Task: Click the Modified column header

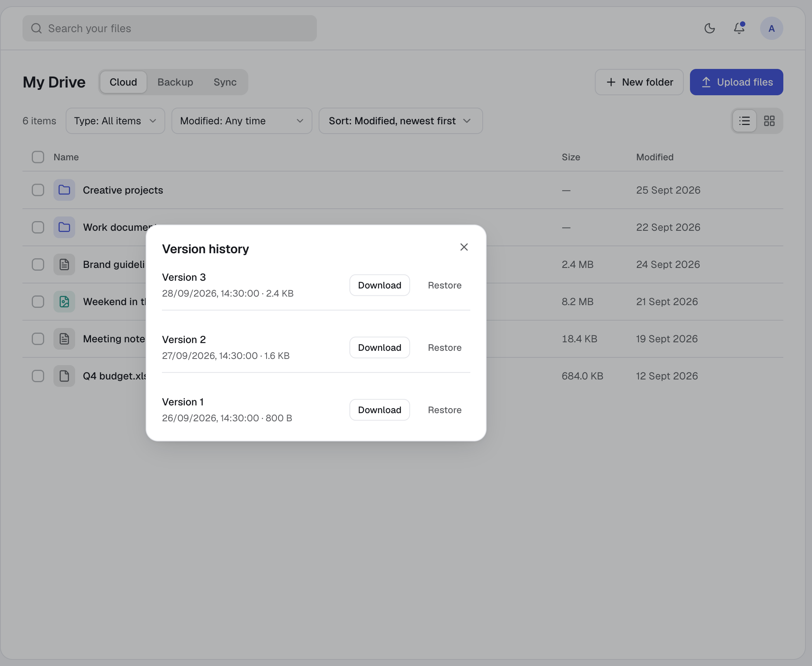Action: tap(655, 157)
